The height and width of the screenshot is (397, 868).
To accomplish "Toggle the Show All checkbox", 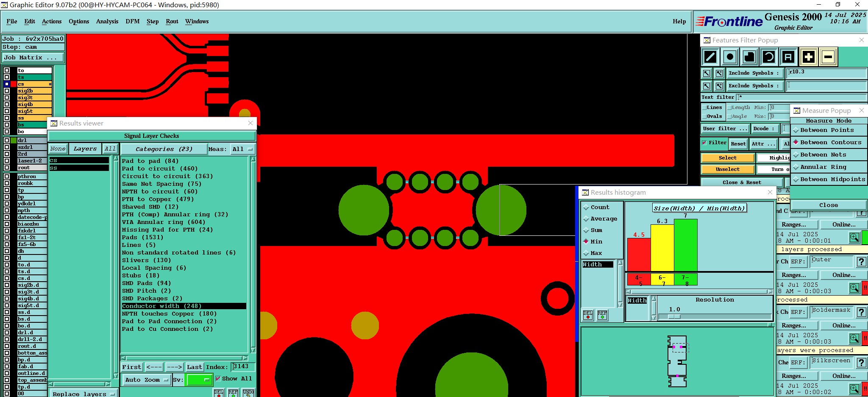I will click(x=218, y=379).
